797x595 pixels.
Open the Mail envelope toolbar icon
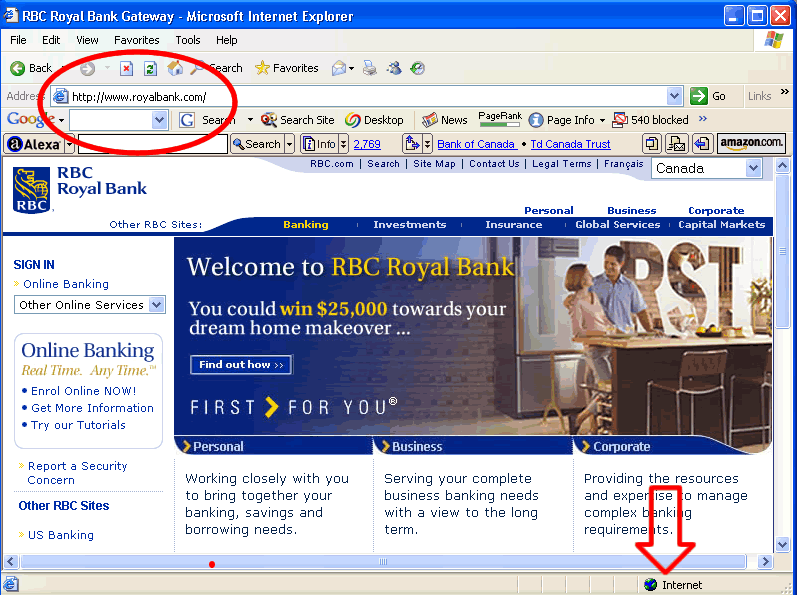coord(339,68)
